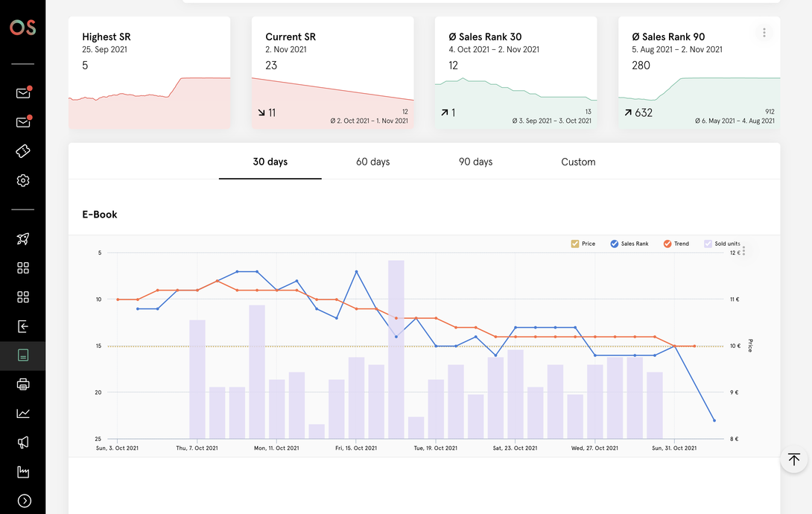This screenshot has width=812, height=514.
Task: Switch to the 60 days tab
Action: (x=372, y=162)
